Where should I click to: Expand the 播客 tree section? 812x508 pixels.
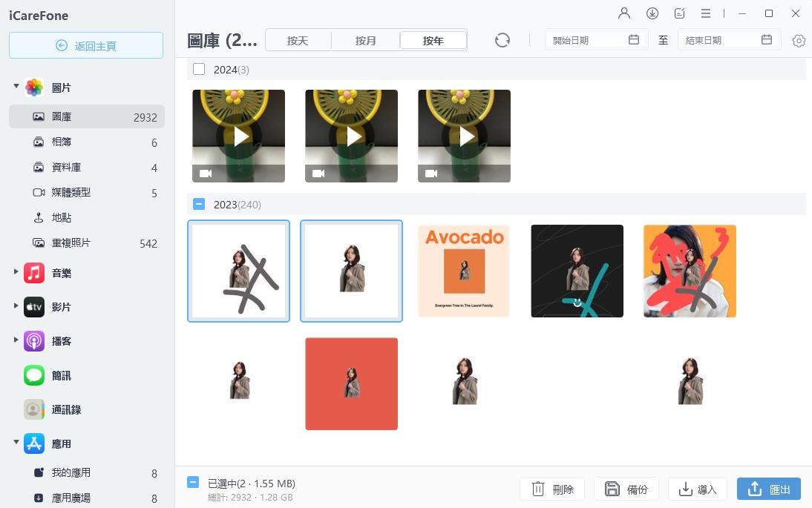point(16,340)
